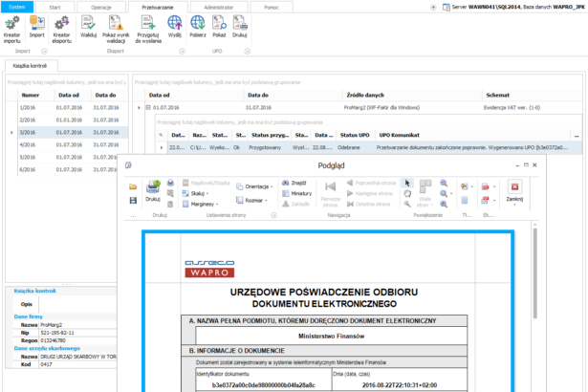The image size is (588, 392).
Task: Open Pokaż wynik walidacji
Action: [116, 30]
